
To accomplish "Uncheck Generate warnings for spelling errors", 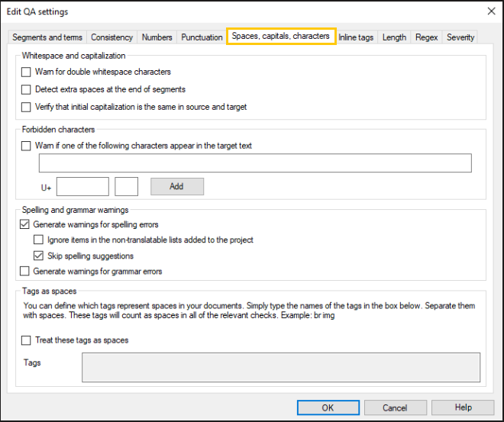I will [x=25, y=225].
